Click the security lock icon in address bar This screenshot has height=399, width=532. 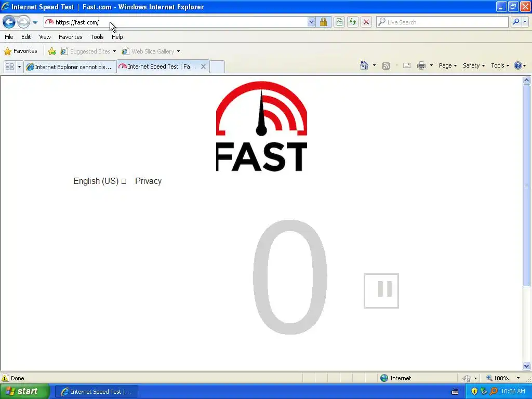click(323, 22)
